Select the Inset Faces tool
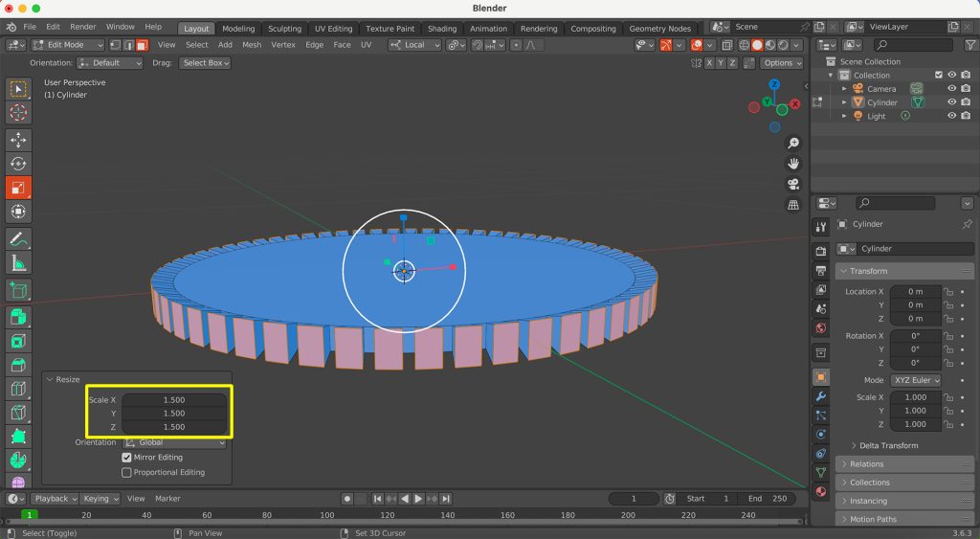The image size is (980, 539). point(18,342)
